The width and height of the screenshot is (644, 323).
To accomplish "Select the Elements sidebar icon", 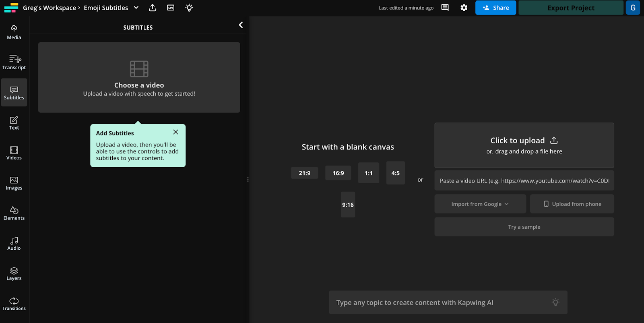I will pyautogui.click(x=14, y=213).
